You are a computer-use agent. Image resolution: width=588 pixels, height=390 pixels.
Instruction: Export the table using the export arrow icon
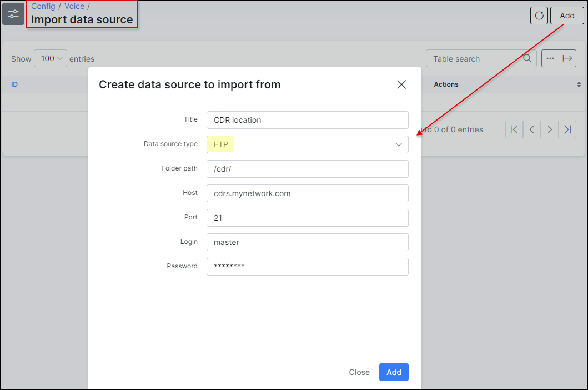[x=567, y=58]
